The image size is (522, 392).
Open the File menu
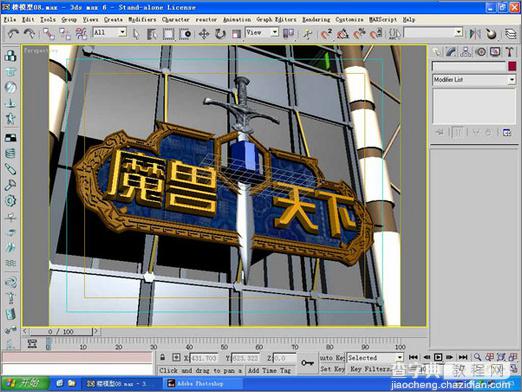pyautogui.click(x=10, y=20)
